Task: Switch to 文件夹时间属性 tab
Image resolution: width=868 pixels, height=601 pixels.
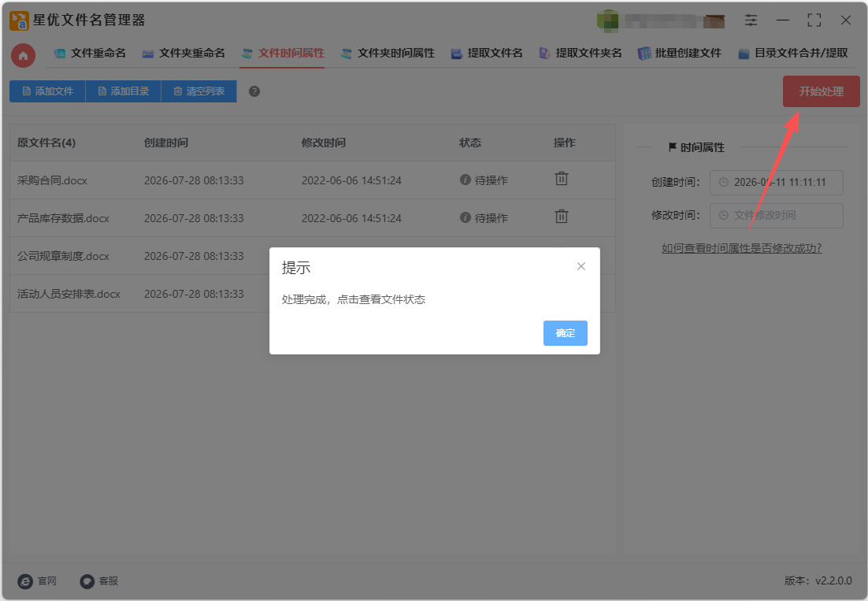Action: (x=388, y=53)
